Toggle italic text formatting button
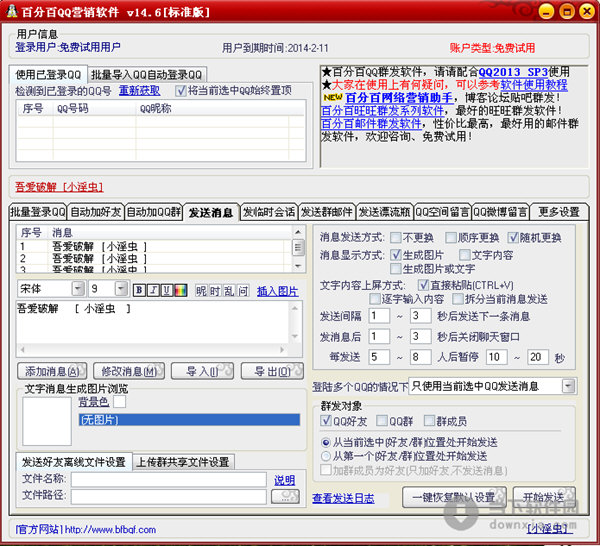Viewport: 600px width, 546px height. tap(153, 290)
